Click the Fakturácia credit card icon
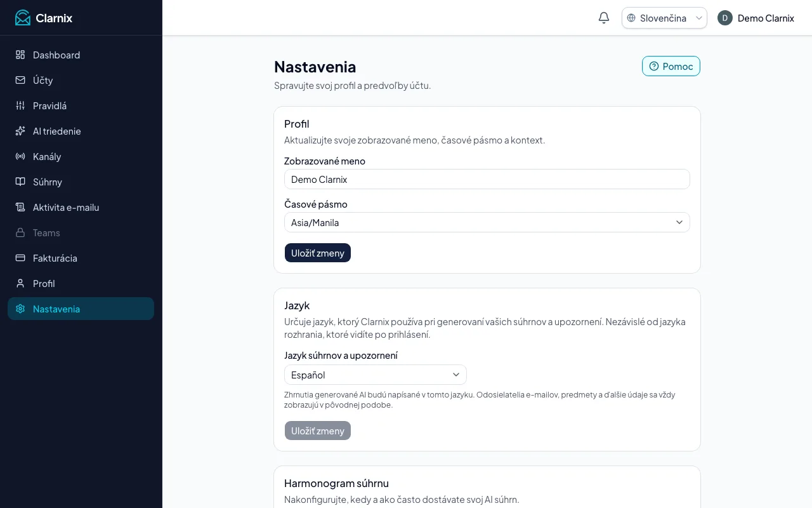 coord(20,258)
